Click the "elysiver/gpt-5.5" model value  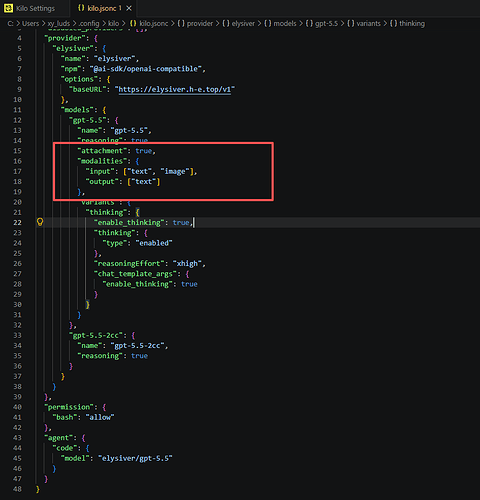135,458
